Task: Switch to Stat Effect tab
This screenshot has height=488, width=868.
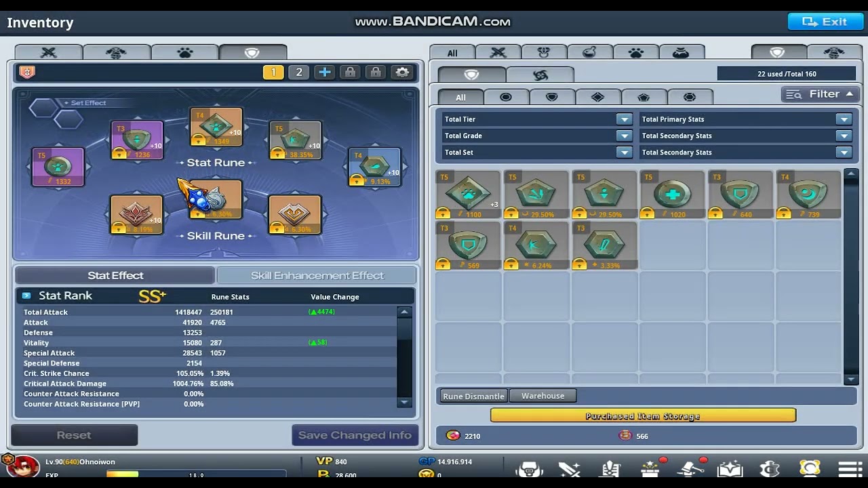Action: coord(115,275)
